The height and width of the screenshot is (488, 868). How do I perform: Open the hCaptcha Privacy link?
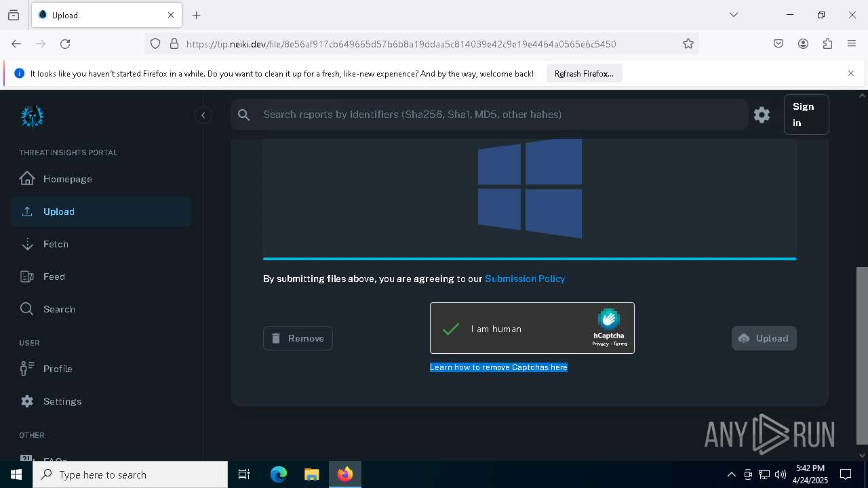[x=600, y=344]
